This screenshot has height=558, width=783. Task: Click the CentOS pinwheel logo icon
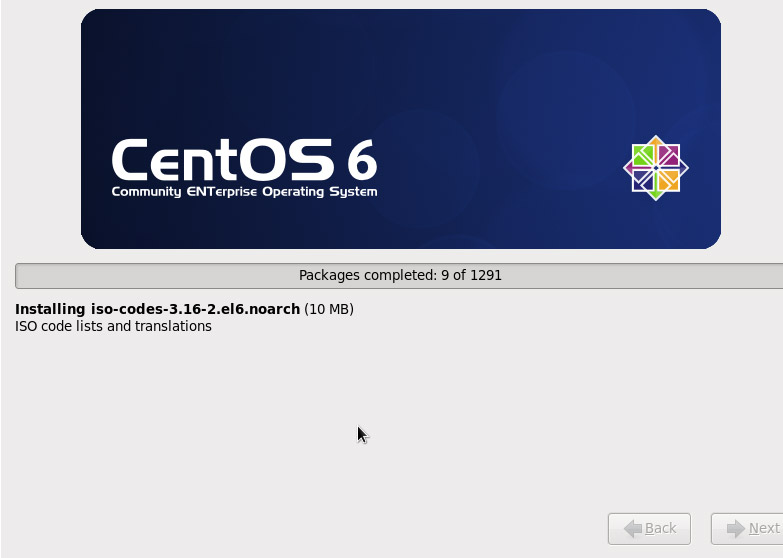click(656, 168)
